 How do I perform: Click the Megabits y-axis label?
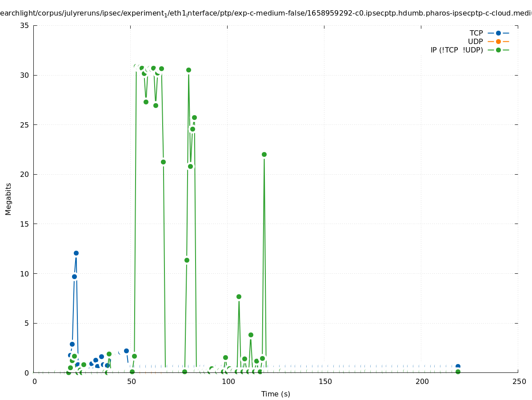pos(8,199)
